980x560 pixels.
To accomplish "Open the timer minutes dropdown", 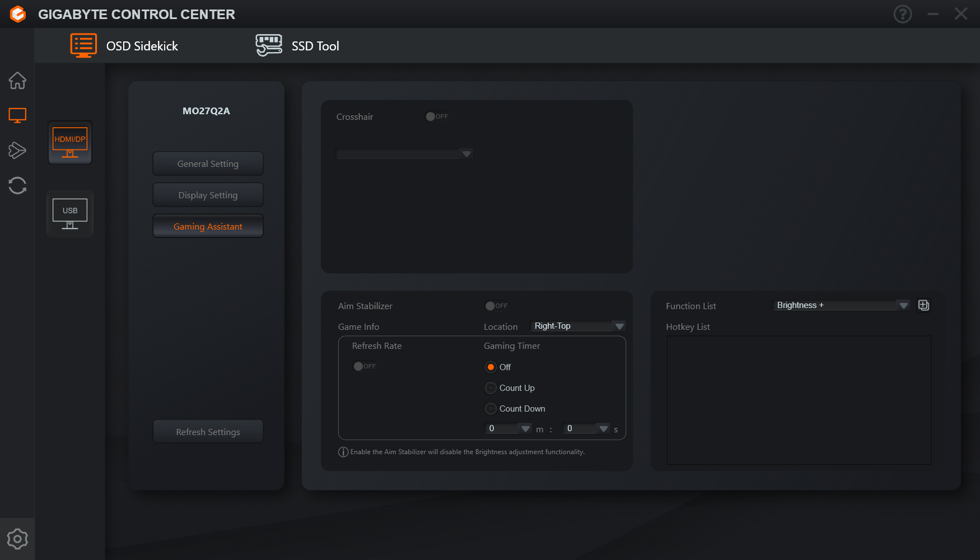I will click(508, 428).
